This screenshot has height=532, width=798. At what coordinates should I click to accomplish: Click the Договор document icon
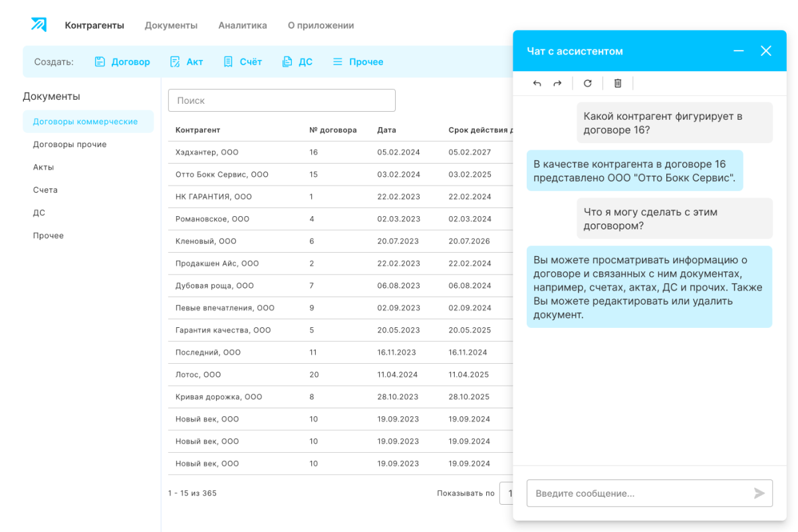(100, 62)
